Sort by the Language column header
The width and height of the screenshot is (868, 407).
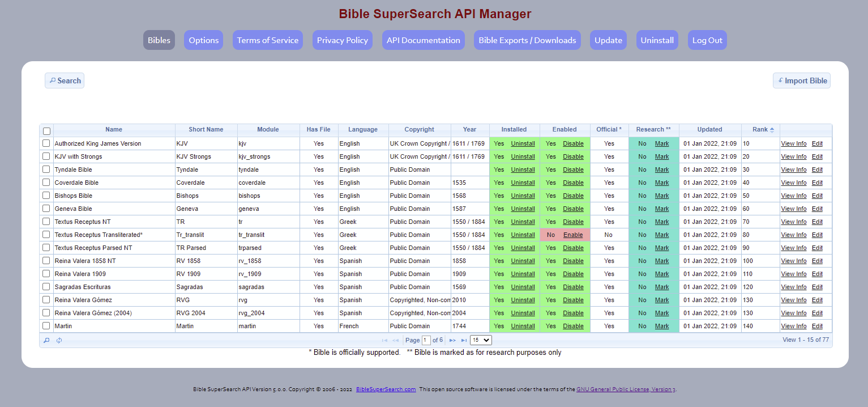coord(363,130)
